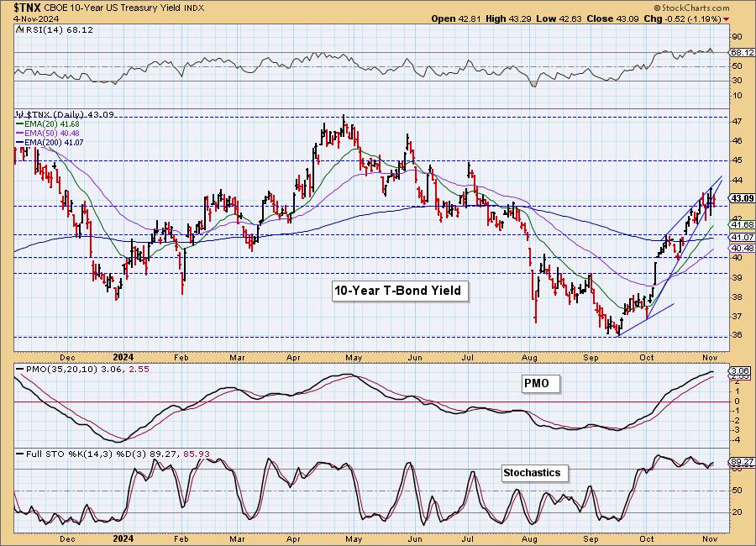
Task: Click the PMO annotation box
Action: (x=541, y=384)
